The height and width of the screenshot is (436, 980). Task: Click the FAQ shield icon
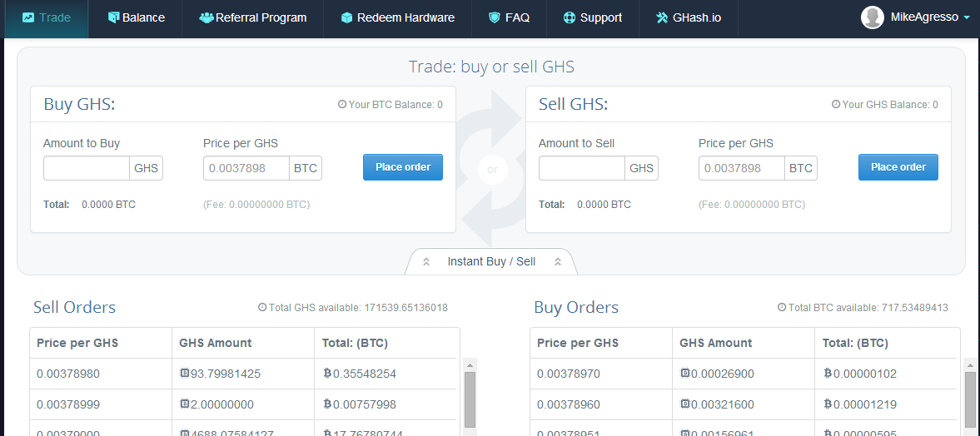coord(495,17)
